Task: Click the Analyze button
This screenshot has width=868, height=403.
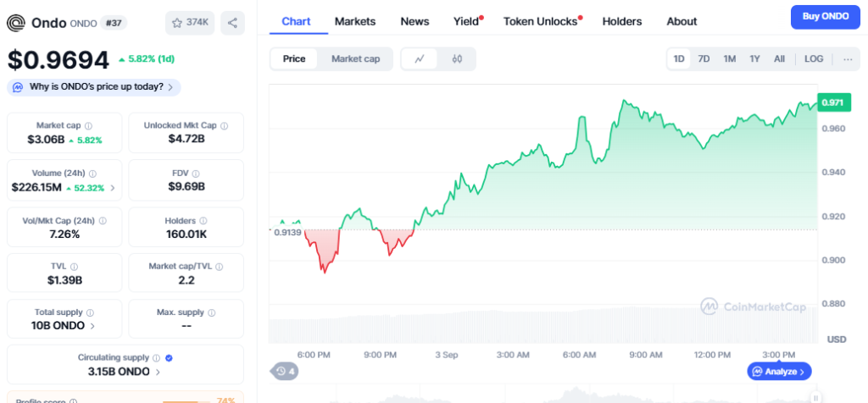Action: (x=780, y=372)
